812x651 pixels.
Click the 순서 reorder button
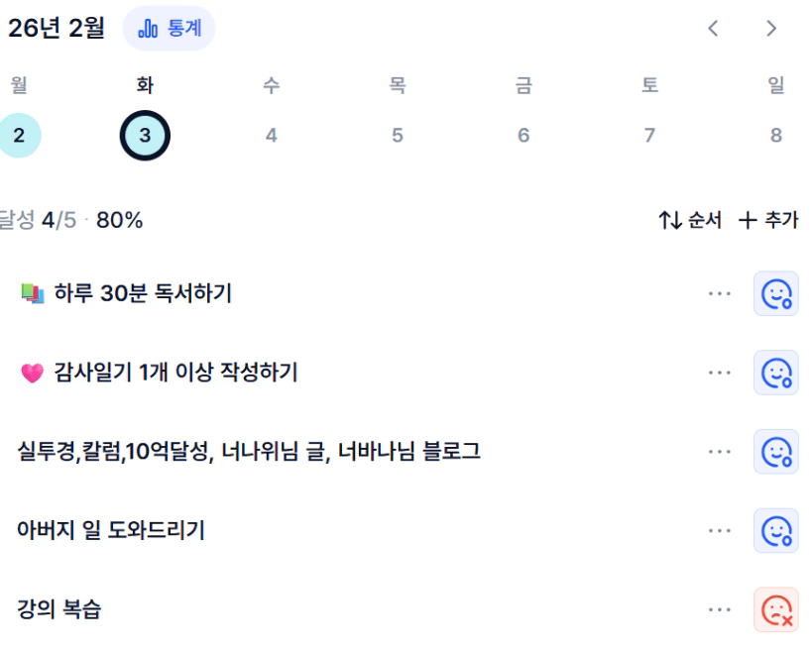click(691, 220)
